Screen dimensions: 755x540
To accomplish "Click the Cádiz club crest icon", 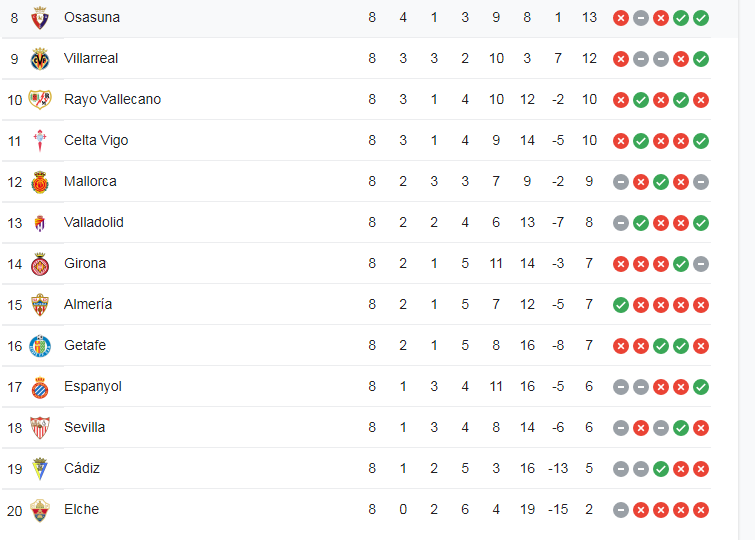I will tap(40, 469).
